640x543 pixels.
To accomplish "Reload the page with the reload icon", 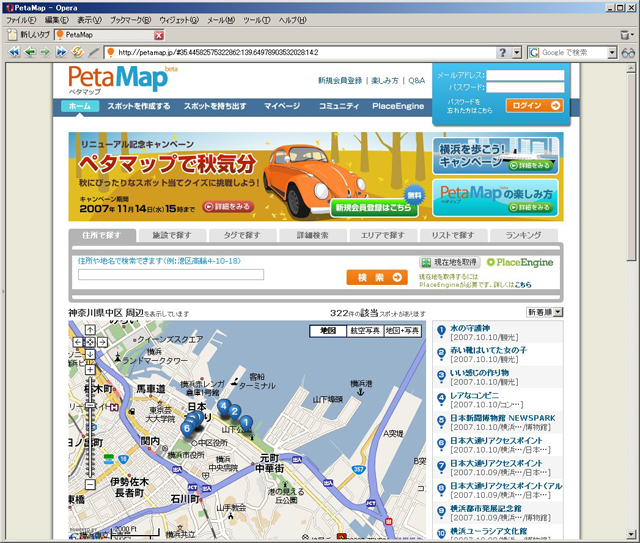I will click(x=77, y=52).
